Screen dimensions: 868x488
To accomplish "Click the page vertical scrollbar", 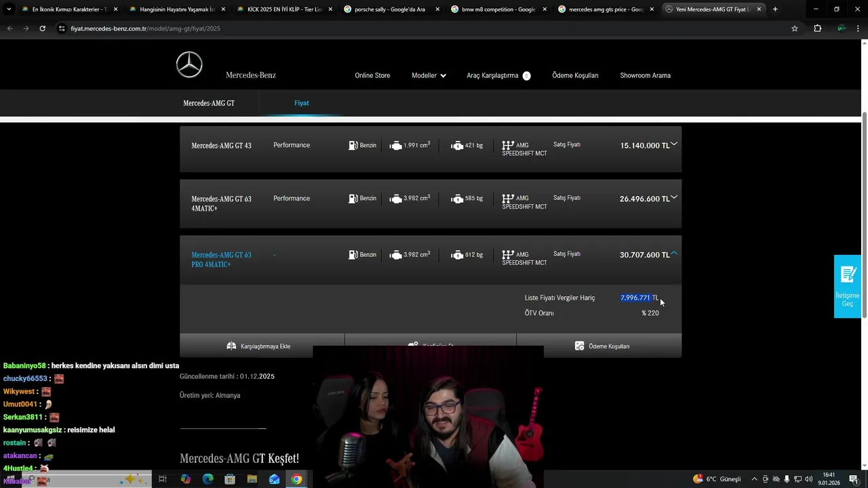I will pos(864,213).
